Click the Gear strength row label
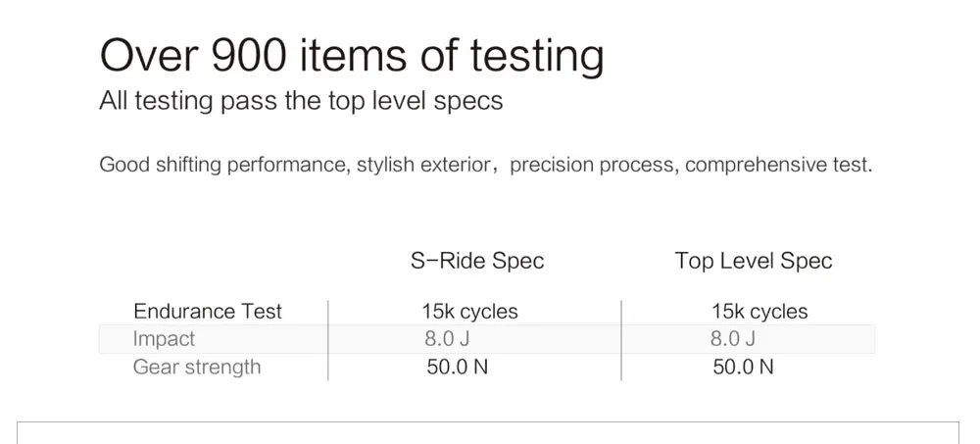Image resolution: width=980 pixels, height=444 pixels. tap(197, 367)
